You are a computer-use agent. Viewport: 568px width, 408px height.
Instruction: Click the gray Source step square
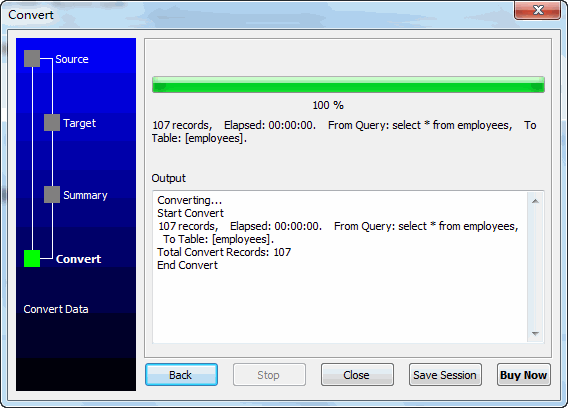[x=32, y=59]
